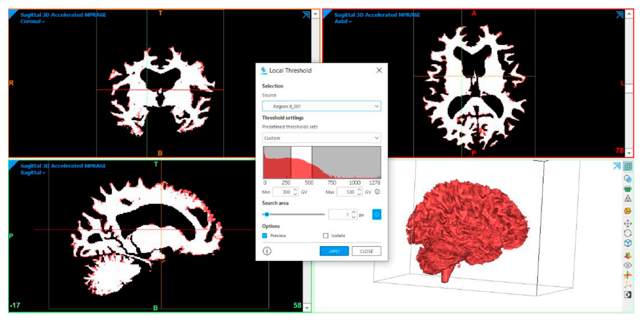
Task: Expand the Predefined thresholds sets dropdown
Action: click(x=321, y=138)
